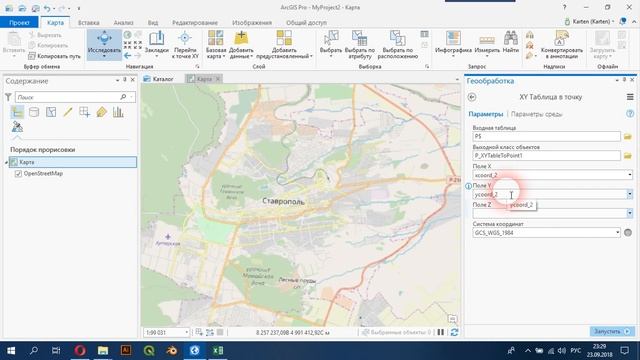Screen dimensions: 640x360
Task: Open Basemap (Базовая карта) gallery
Action: [216, 44]
